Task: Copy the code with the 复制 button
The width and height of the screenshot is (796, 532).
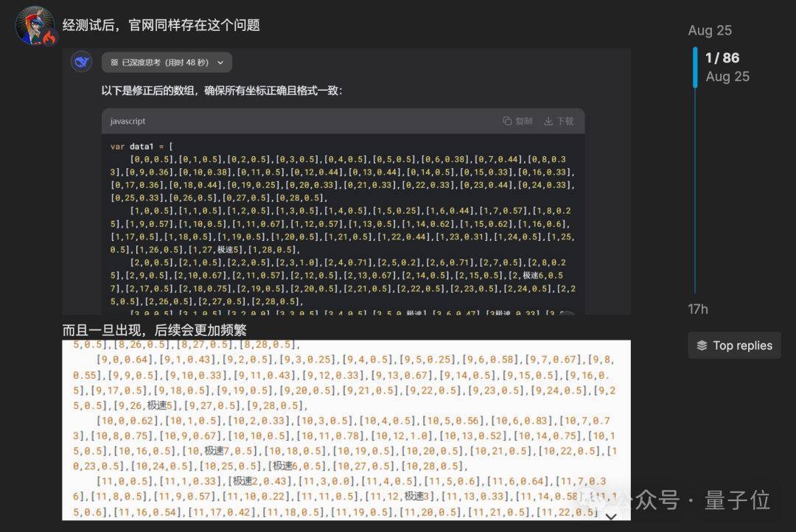Action: pyautogui.click(x=518, y=121)
